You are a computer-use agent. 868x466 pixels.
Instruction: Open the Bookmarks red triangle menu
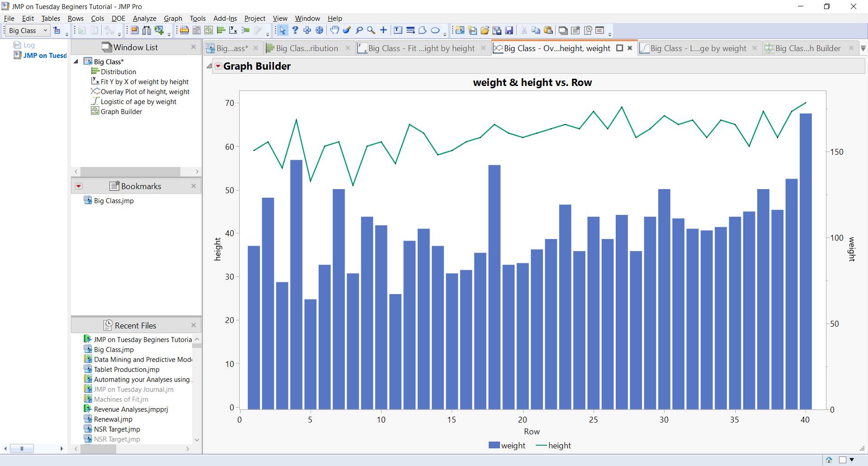[x=78, y=186]
